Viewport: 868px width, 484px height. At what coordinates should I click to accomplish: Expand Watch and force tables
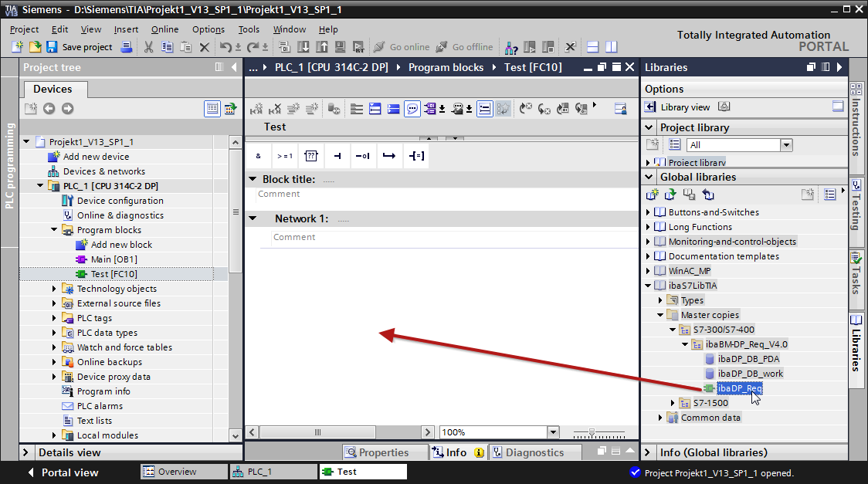coord(54,347)
